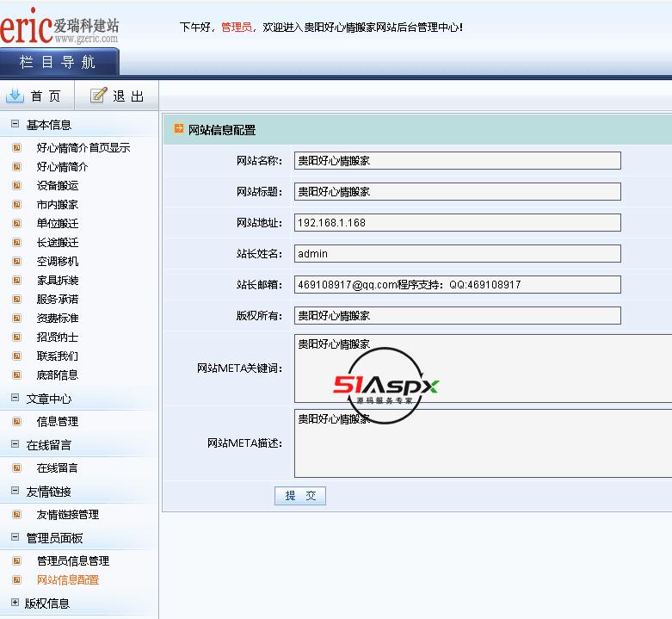The image size is (672, 619).
Task: Collapse the 友情链接 section
Action: [x=15, y=491]
